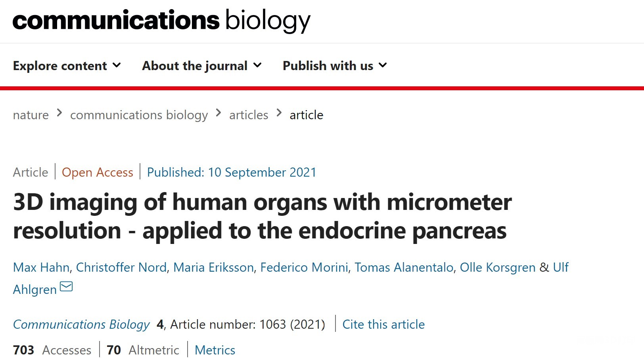Open the Metrics link
Image resolution: width=644 pixels, height=358 pixels.
tap(215, 350)
